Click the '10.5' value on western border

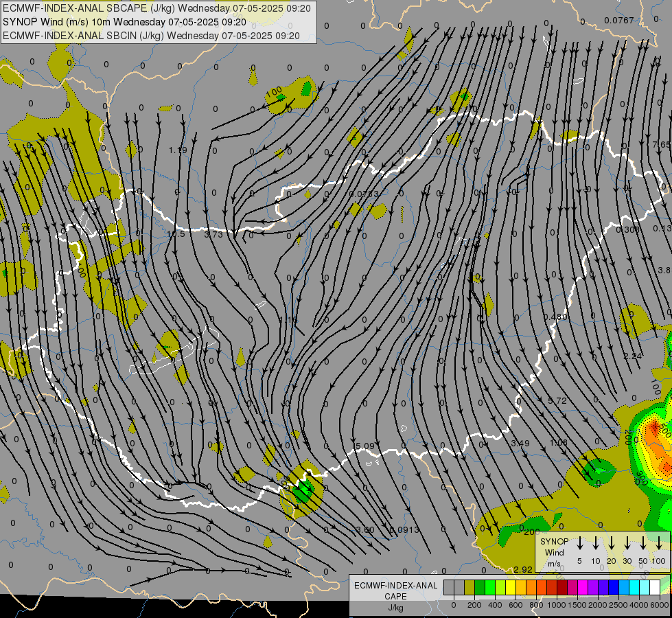pos(176,233)
